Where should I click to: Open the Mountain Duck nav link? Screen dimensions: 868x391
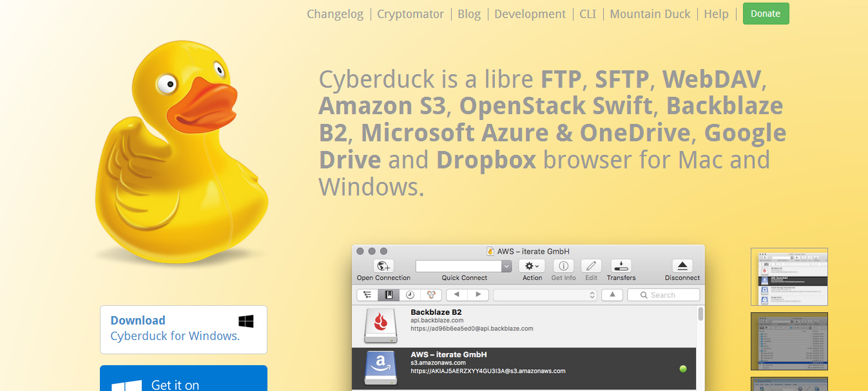[650, 14]
